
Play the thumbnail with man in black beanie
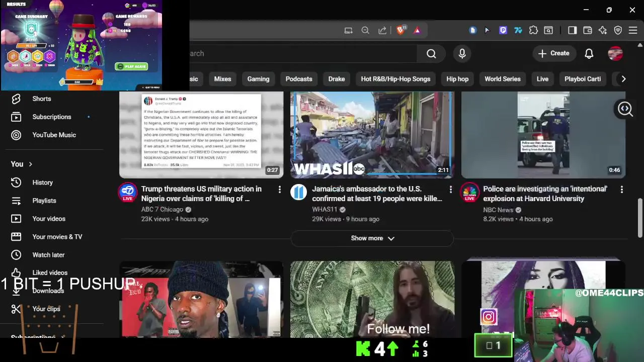[201, 299]
